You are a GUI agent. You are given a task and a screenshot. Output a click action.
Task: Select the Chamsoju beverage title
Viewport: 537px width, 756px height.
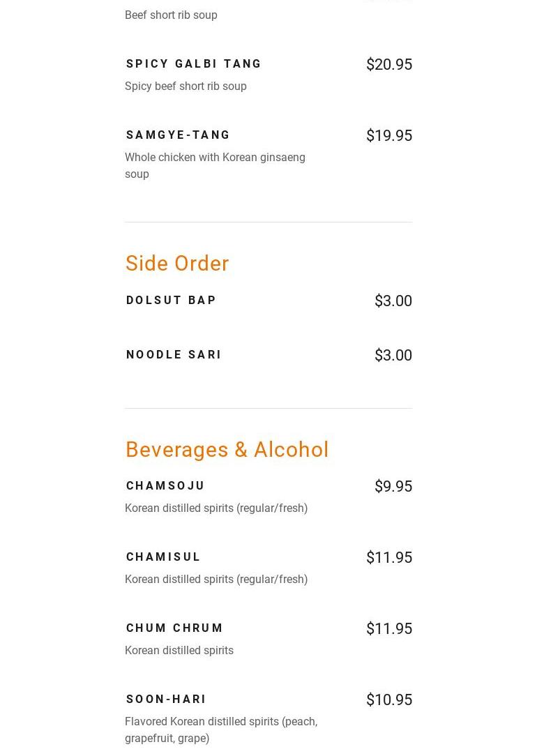pyautogui.click(x=165, y=486)
